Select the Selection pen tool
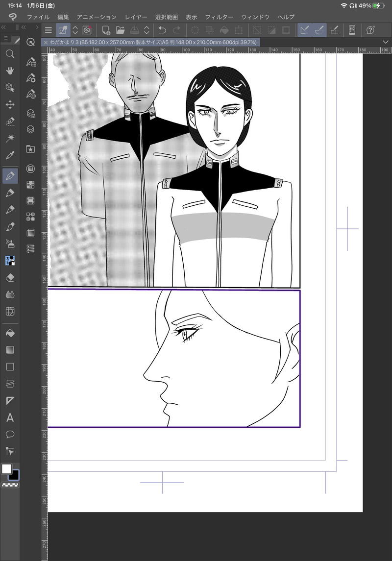 [x=10, y=122]
